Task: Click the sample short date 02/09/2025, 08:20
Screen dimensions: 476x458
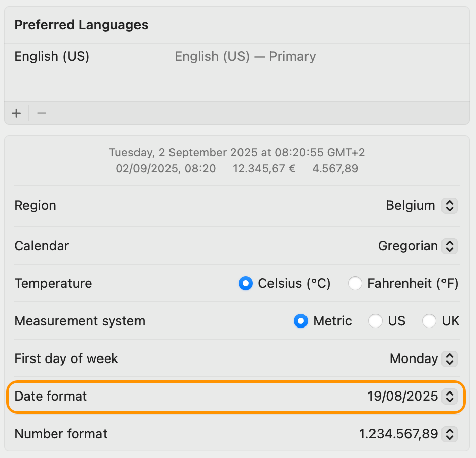Action: click(x=165, y=168)
